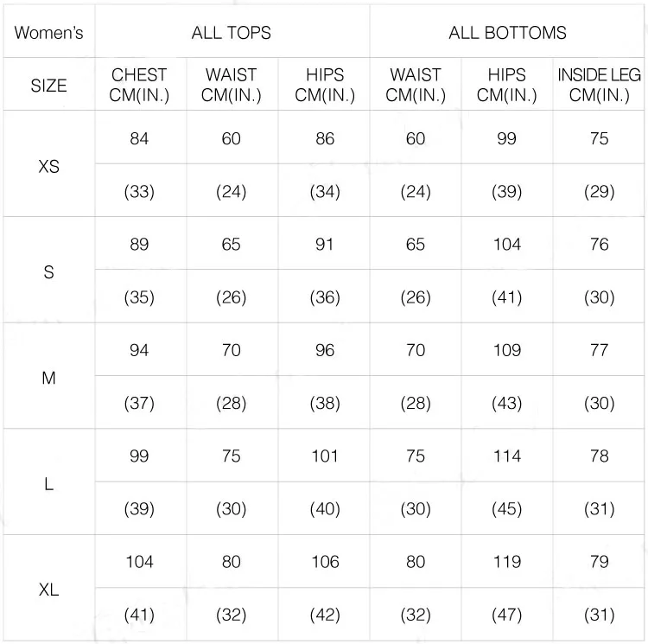
Task: Click the L bottoms hips value 114
Action: pos(507,456)
